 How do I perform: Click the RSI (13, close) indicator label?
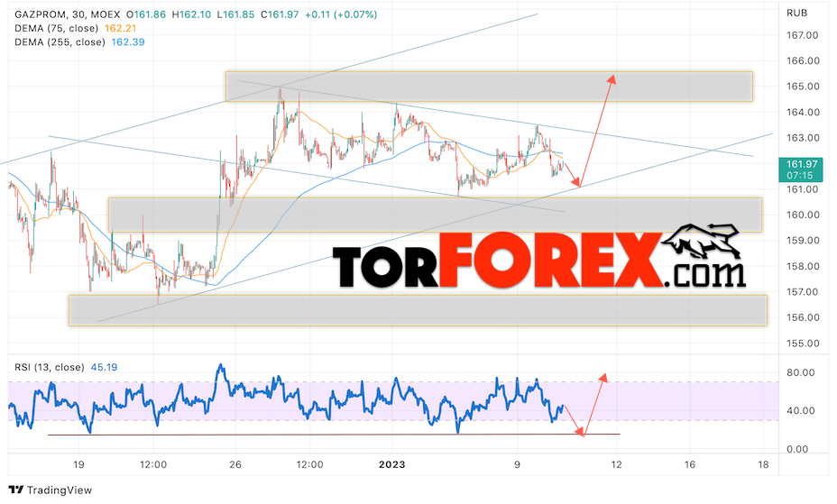point(49,367)
